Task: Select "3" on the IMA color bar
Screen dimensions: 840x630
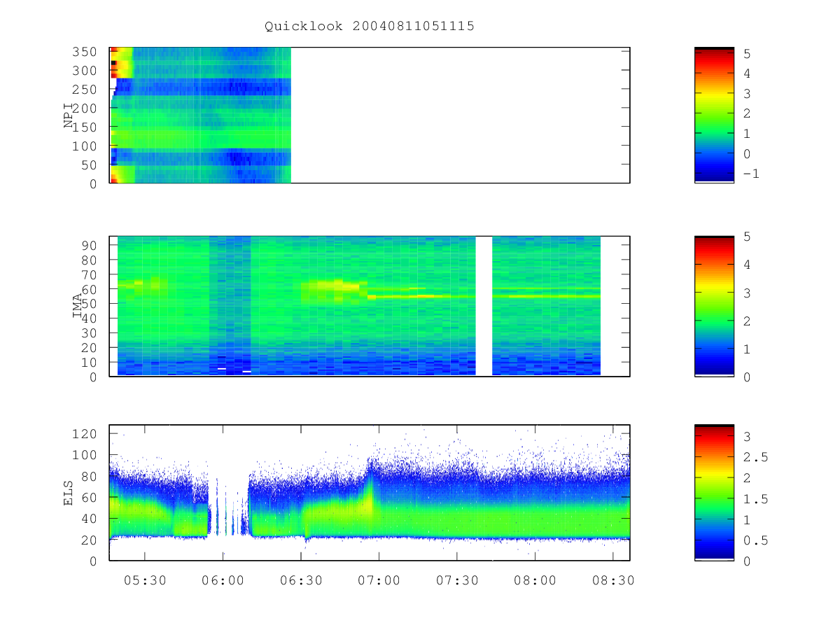Action: (x=748, y=293)
